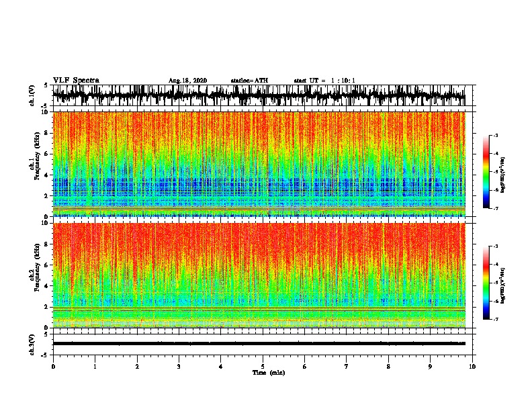The image size is (532, 411).
Task: Click time axis tick label "6"
Action: pos(304,367)
